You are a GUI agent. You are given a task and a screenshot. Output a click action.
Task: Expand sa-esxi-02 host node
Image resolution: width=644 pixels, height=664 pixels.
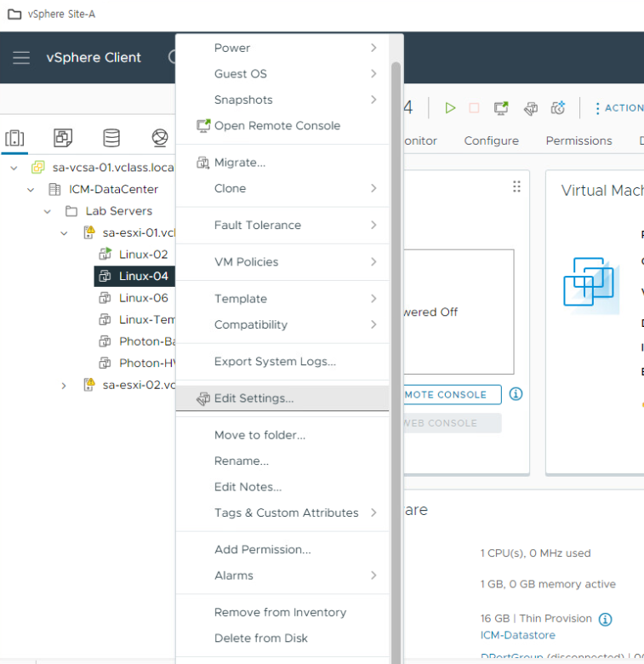(x=64, y=386)
